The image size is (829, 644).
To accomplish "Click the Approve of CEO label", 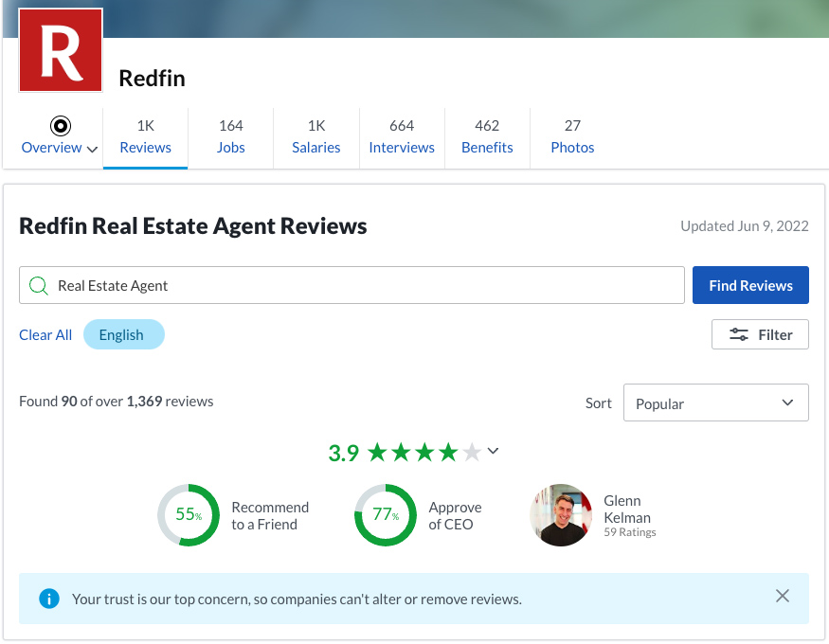I will (455, 515).
